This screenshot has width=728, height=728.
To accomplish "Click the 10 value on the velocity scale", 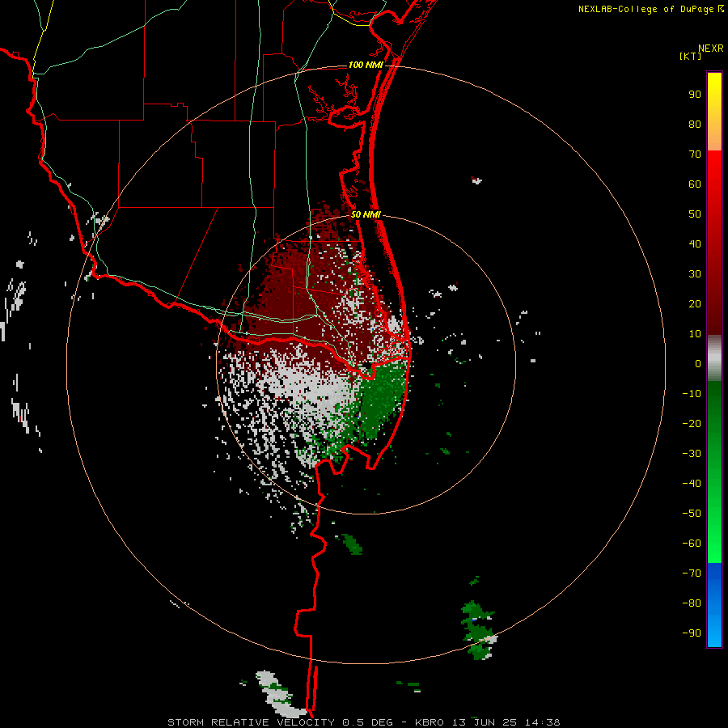I will [695, 334].
